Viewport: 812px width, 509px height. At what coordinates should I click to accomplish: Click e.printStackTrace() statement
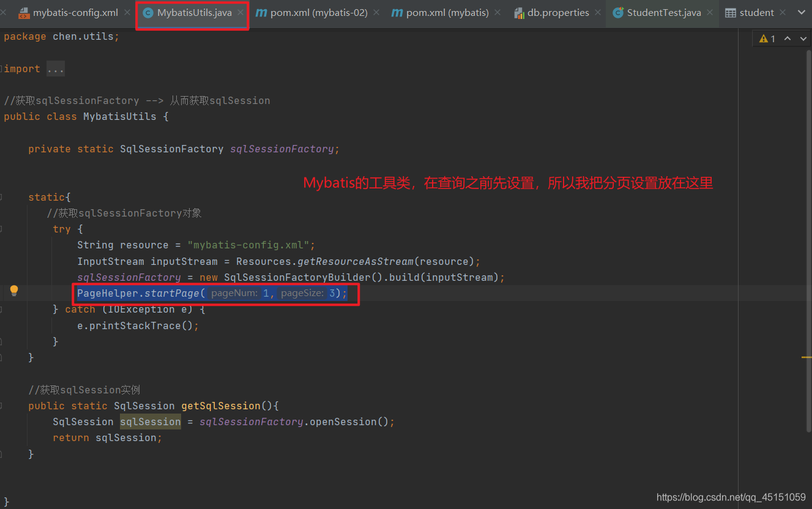(x=138, y=325)
